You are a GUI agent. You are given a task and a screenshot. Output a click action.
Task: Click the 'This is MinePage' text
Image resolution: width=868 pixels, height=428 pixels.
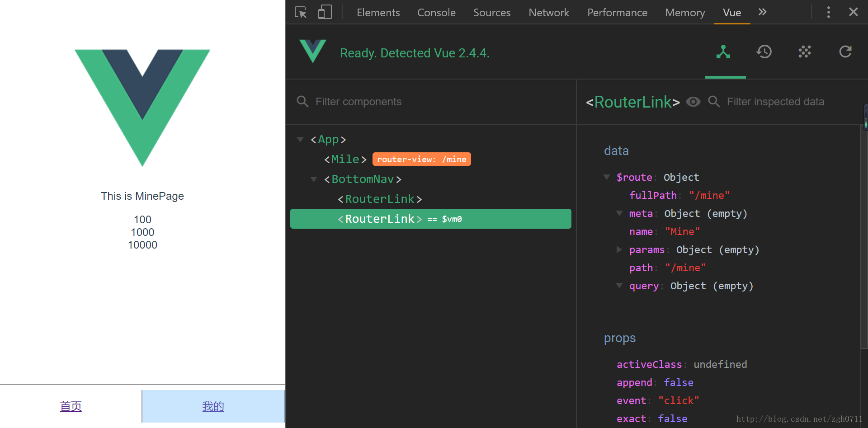tap(142, 196)
